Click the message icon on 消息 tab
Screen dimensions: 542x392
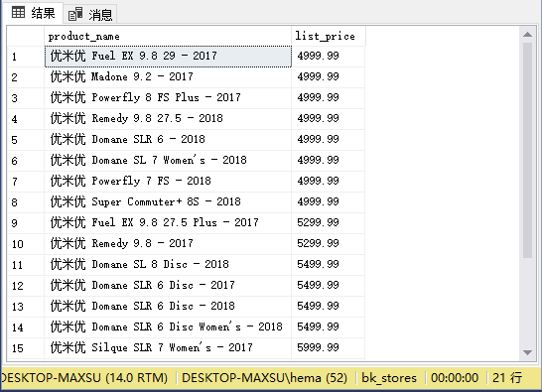pos(75,14)
